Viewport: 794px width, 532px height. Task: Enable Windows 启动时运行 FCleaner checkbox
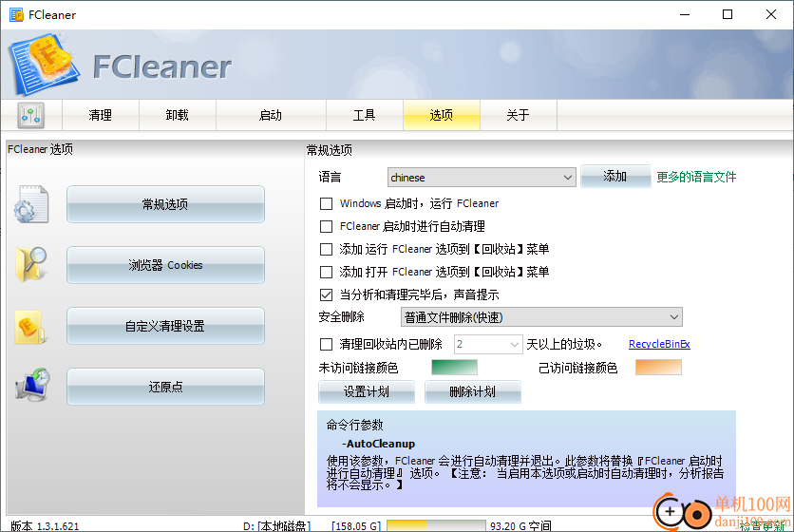coord(326,203)
